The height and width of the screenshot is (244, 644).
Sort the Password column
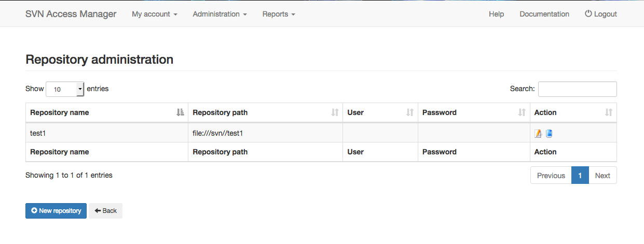tap(522, 112)
